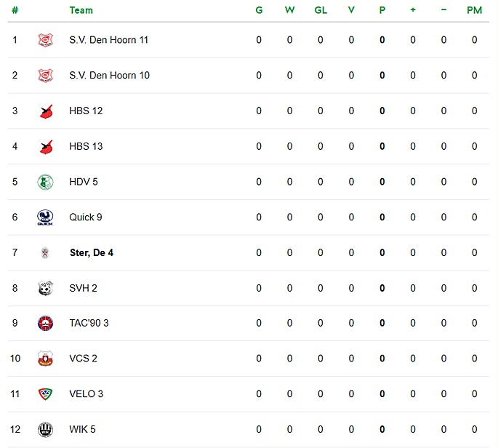Select the WIK 5 black badge

point(45,430)
